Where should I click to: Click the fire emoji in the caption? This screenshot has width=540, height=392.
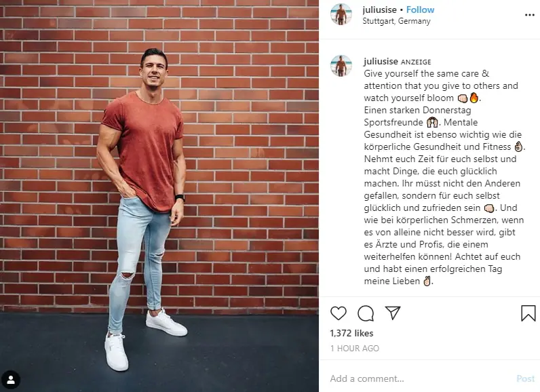coord(474,98)
